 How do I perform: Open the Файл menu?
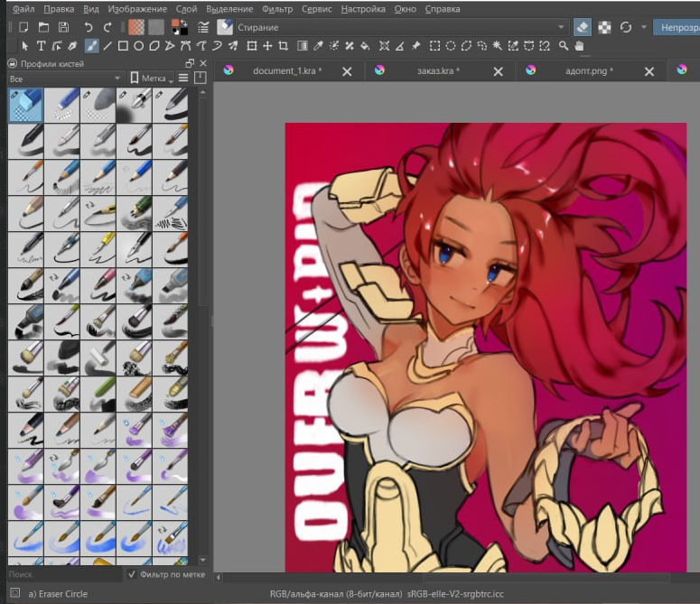coord(24,9)
